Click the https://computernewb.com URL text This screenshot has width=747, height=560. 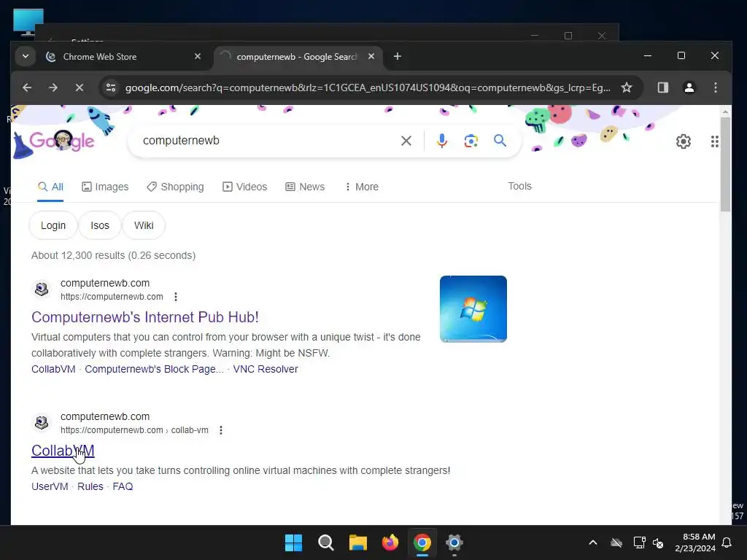(x=112, y=297)
